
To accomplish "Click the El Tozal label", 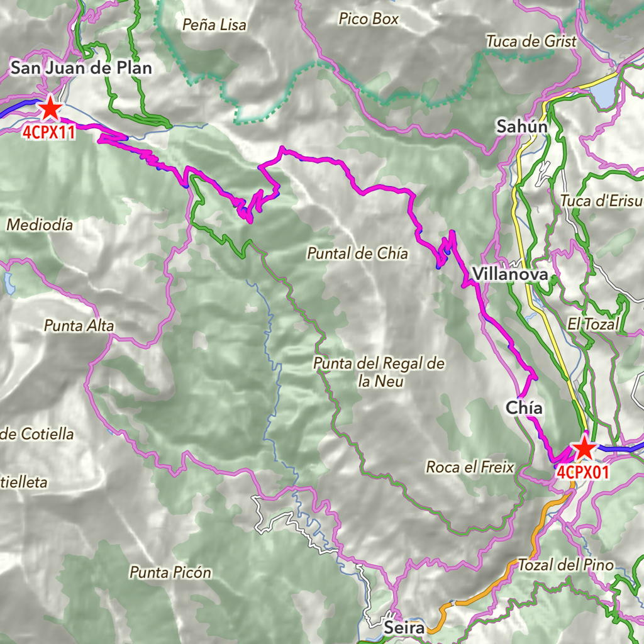I will pos(592,324).
